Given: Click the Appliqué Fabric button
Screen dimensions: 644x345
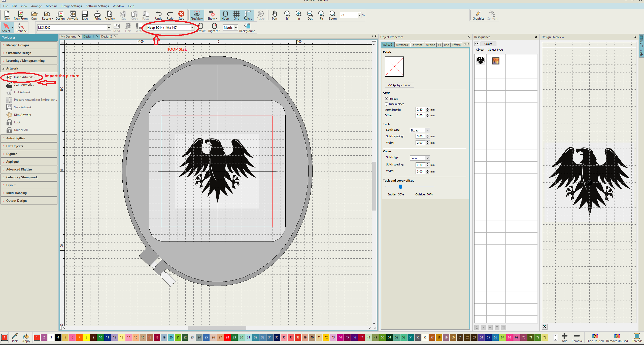Looking at the screenshot, I should tap(399, 85).
